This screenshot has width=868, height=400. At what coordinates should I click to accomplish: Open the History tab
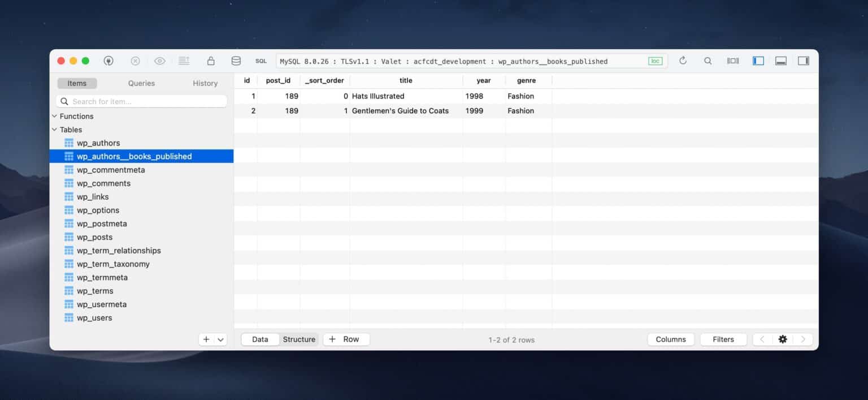pos(205,83)
